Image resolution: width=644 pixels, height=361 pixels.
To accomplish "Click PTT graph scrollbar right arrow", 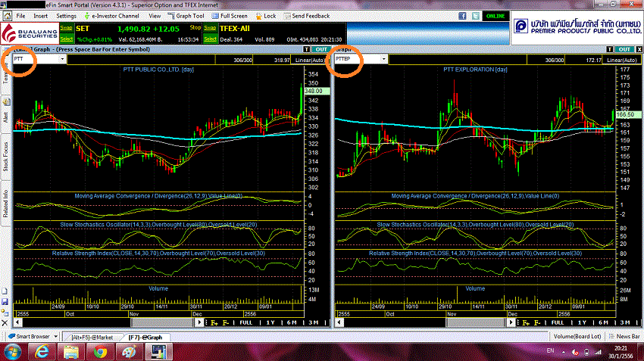I will 199,322.
